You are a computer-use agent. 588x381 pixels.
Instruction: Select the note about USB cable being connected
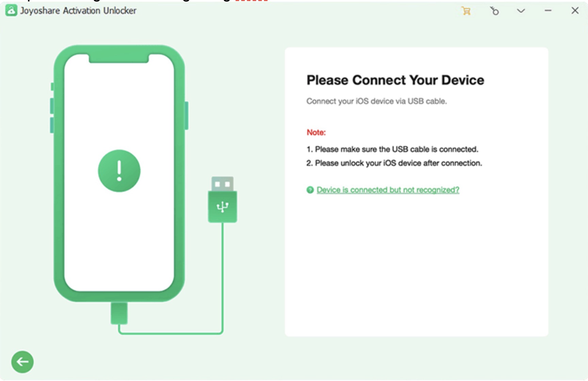[392, 149]
